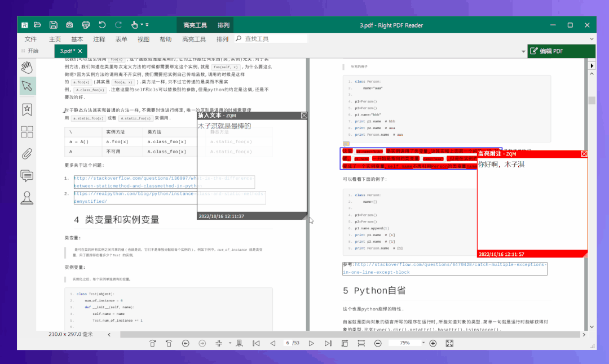Save the document with the floppy icon
Screen dimensions: 609x364
coord(53,25)
